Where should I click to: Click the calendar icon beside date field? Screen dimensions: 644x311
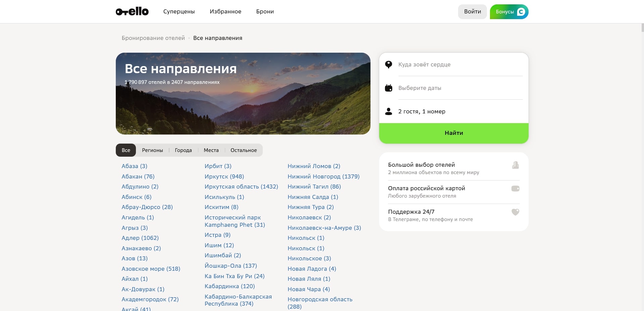388,88
